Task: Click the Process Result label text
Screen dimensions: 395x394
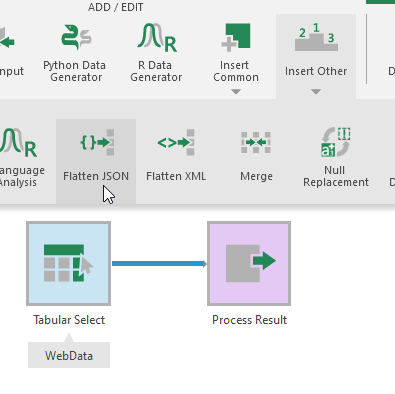Action: [x=249, y=320]
